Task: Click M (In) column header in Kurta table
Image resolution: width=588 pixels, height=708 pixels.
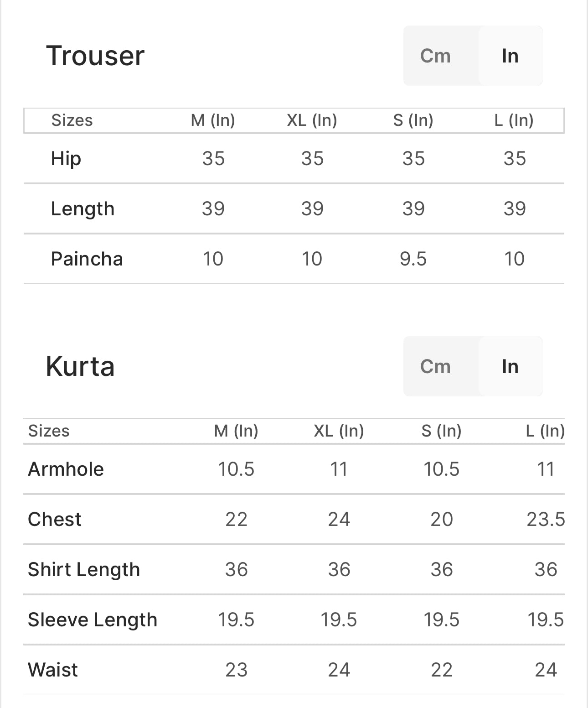Action: pos(236,431)
